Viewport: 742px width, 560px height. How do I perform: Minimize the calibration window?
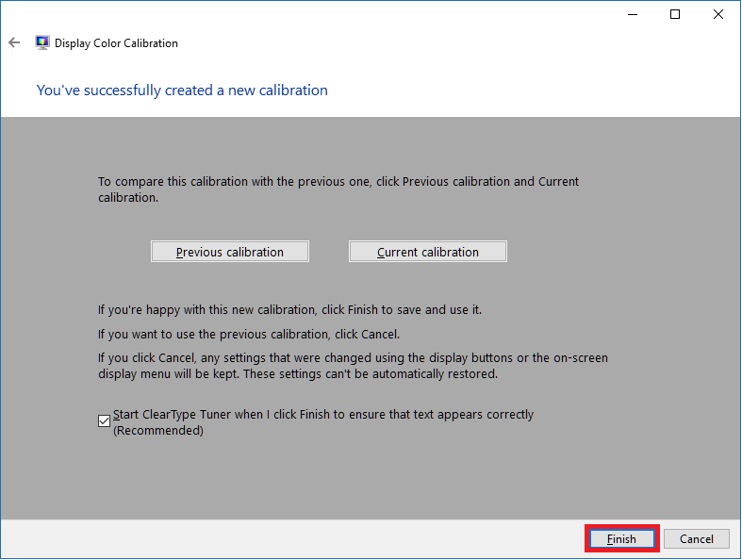[x=633, y=15]
